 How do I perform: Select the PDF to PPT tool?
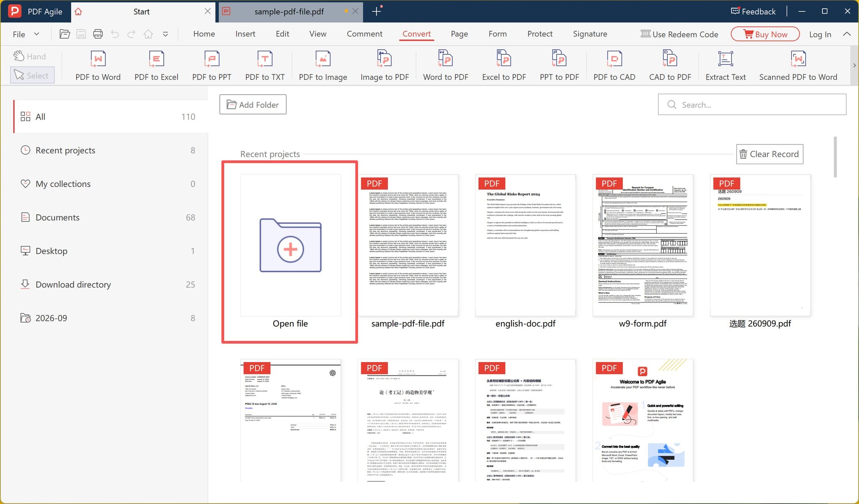tap(212, 66)
